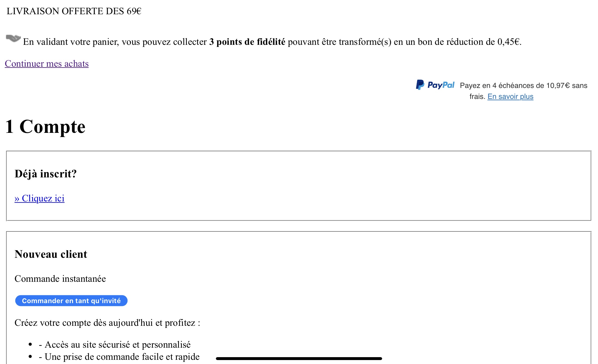Click "Une prise de commande facile" list item
The image size is (598, 364).
click(122, 357)
